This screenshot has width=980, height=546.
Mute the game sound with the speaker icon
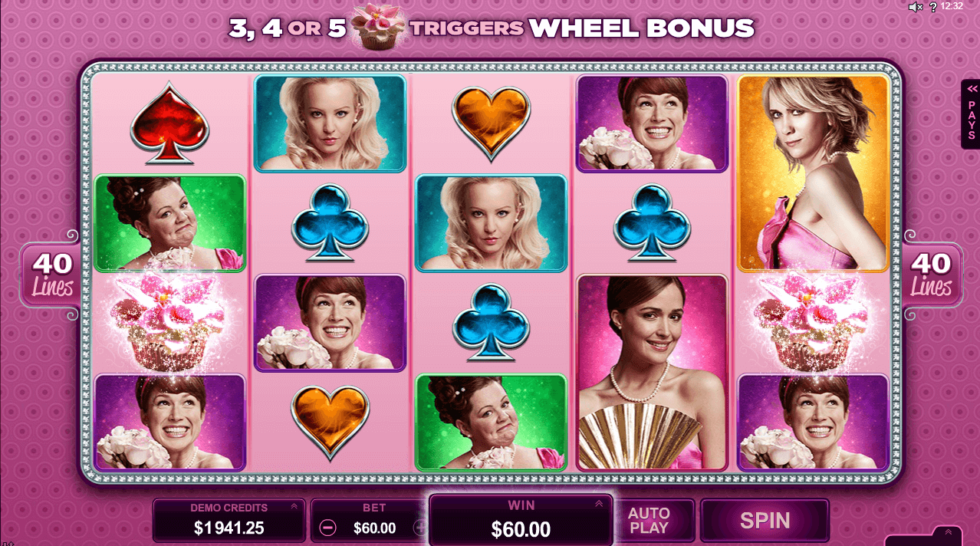click(916, 7)
